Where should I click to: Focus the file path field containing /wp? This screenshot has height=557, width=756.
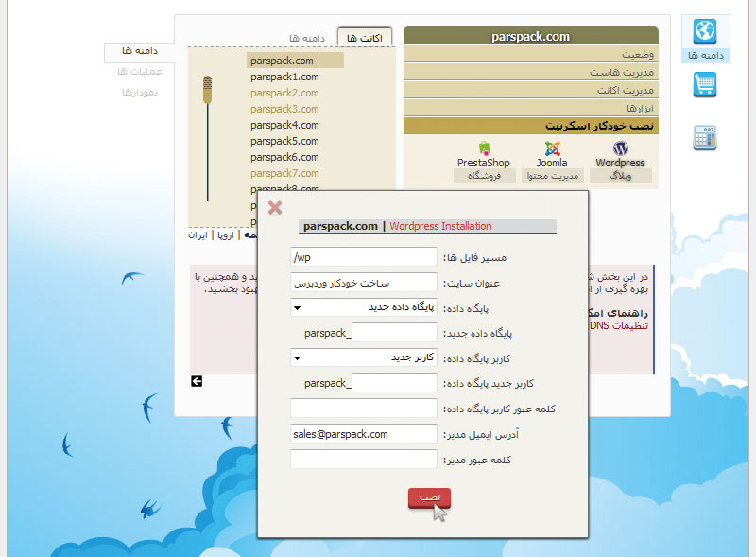(364, 257)
